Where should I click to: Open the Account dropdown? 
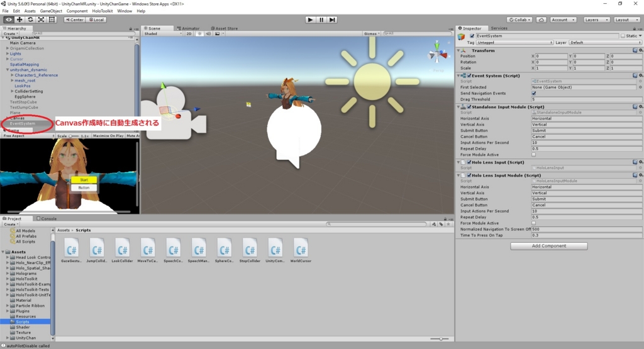point(563,19)
